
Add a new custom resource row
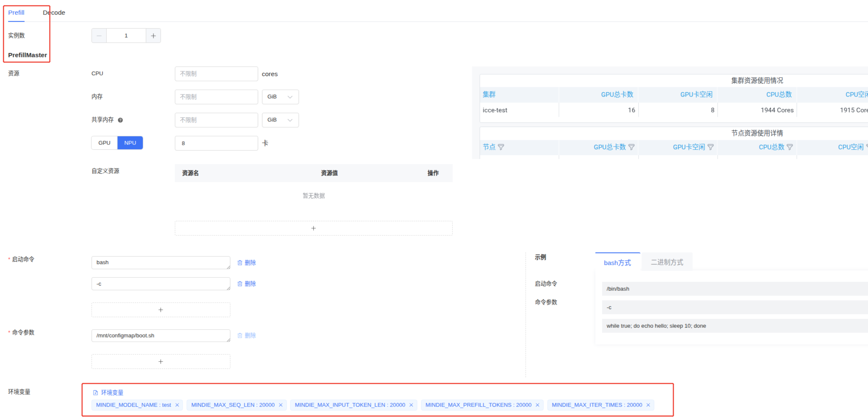[x=313, y=228]
